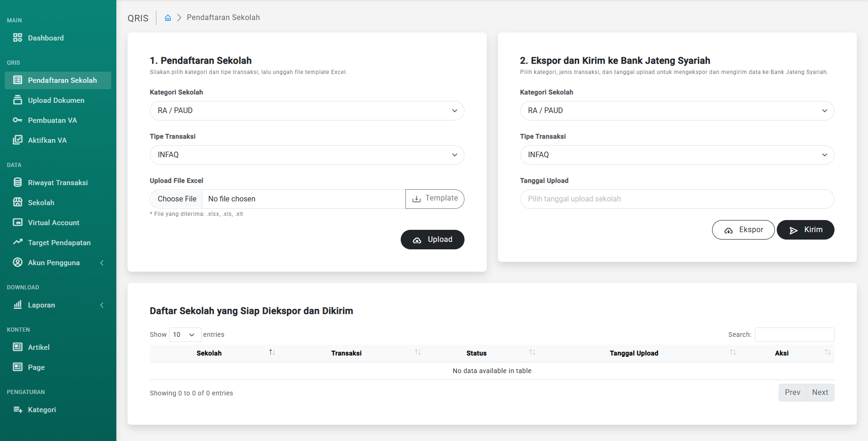Viewport: 868px width, 441px height.
Task: Click the Aktifkan VA checkmark icon
Action: (x=18, y=140)
